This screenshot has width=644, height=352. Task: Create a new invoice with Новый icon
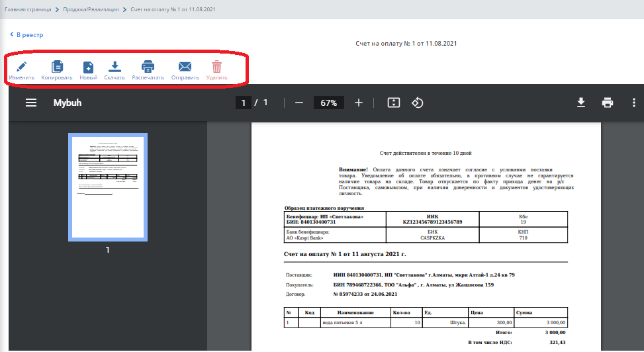[88, 67]
